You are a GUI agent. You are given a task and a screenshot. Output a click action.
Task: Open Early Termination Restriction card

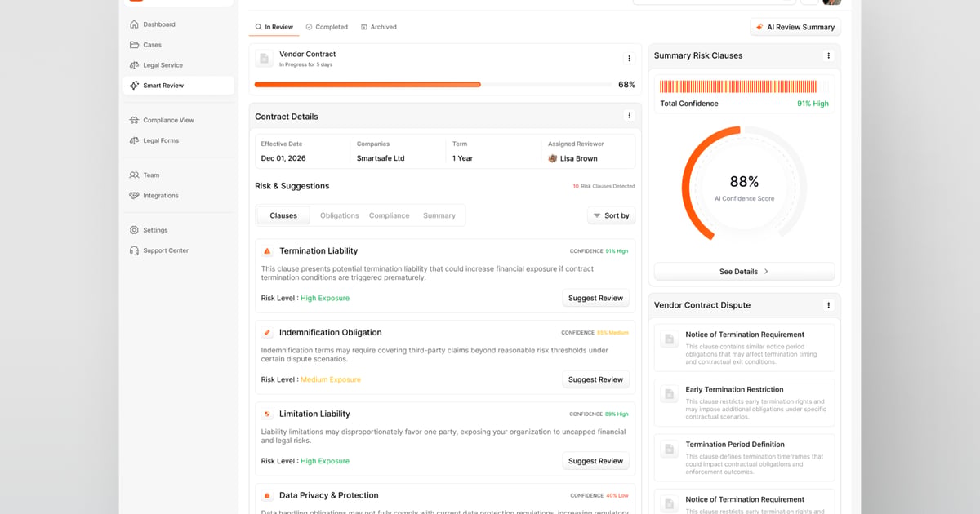coord(744,403)
